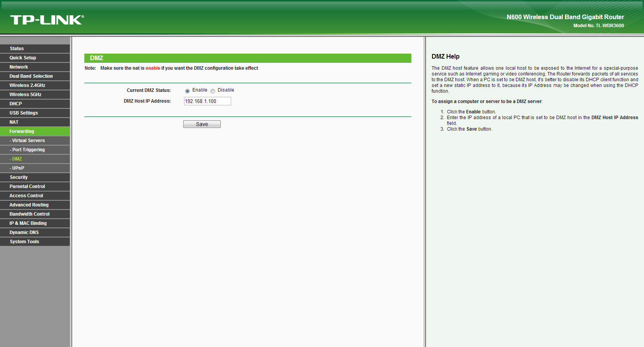Open Virtual Servers submenu
Viewport: 644px width, 347px height.
(x=35, y=141)
